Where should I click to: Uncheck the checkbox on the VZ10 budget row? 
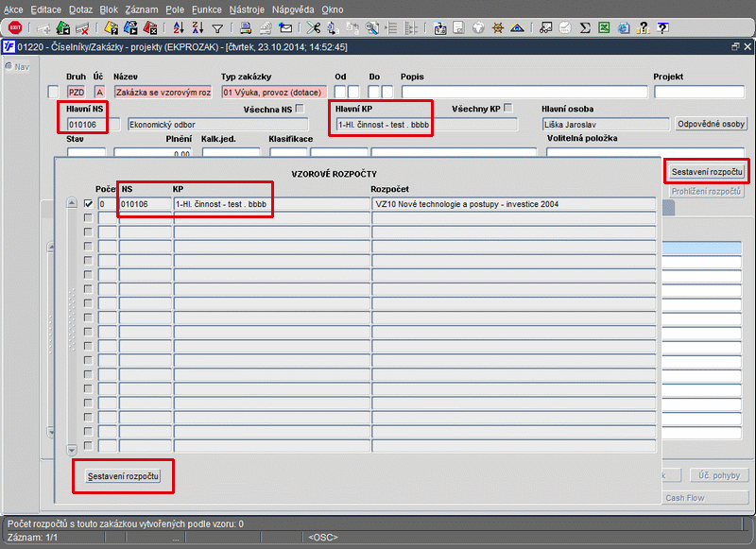coord(88,204)
